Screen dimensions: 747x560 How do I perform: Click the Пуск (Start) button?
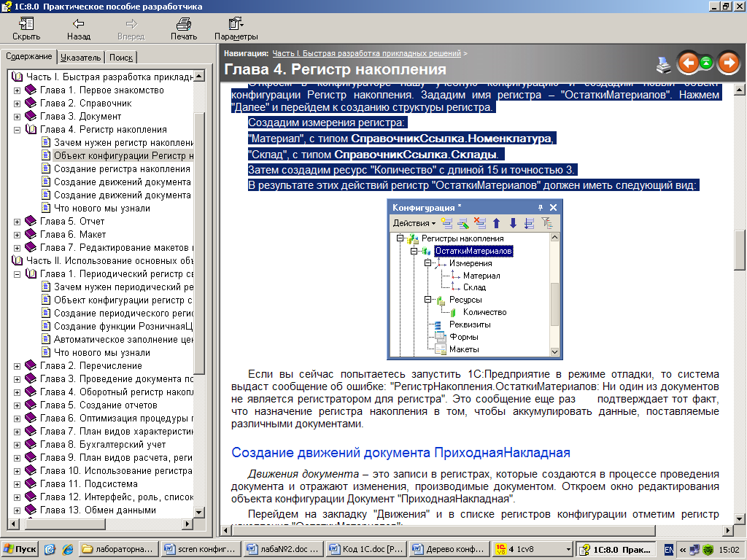point(20,549)
